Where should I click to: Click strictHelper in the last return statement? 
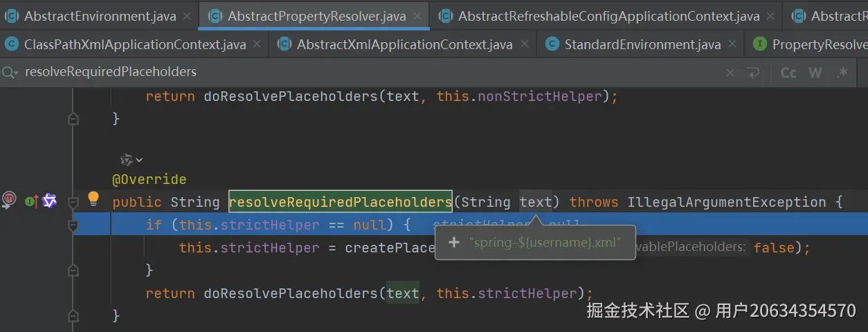527,293
